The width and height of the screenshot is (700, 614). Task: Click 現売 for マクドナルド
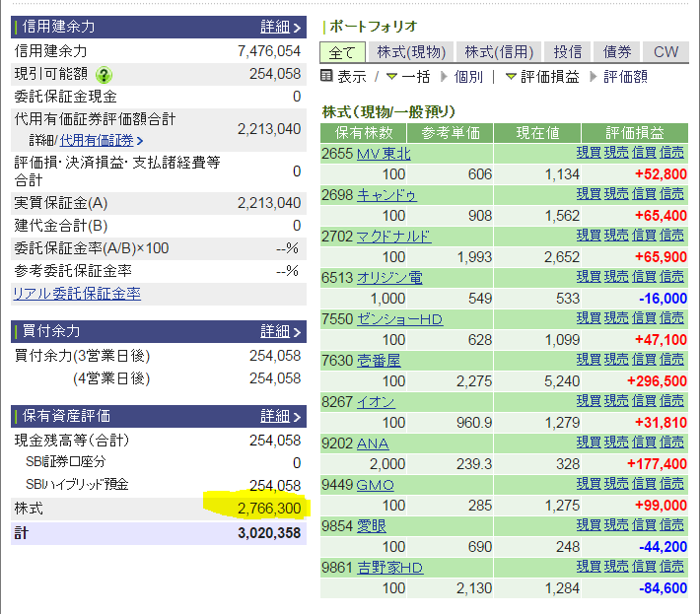[x=616, y=236]
